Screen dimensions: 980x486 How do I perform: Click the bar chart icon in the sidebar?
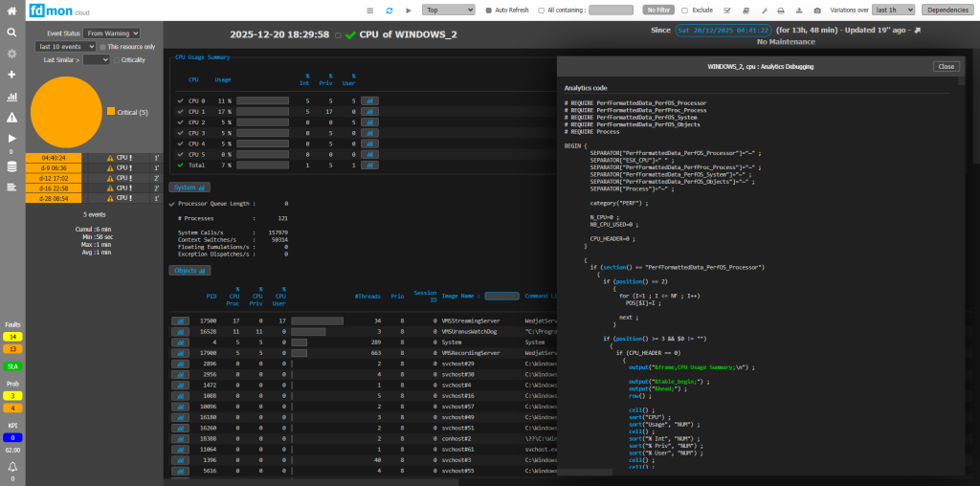click(x=12, y=97)
